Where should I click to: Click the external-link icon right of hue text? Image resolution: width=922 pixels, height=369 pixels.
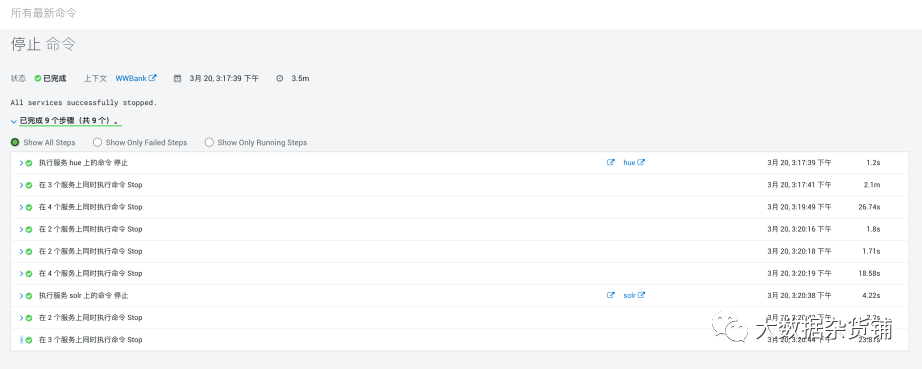click(x=642, y=163)
